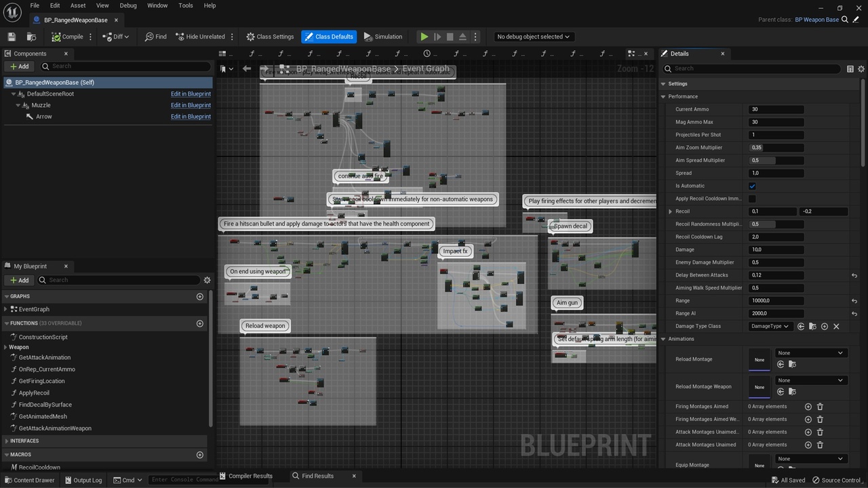The height and width of the screenshot is (488, 868).
Task: Open the debug object selector dropdown
Action: tap(533, 37)
